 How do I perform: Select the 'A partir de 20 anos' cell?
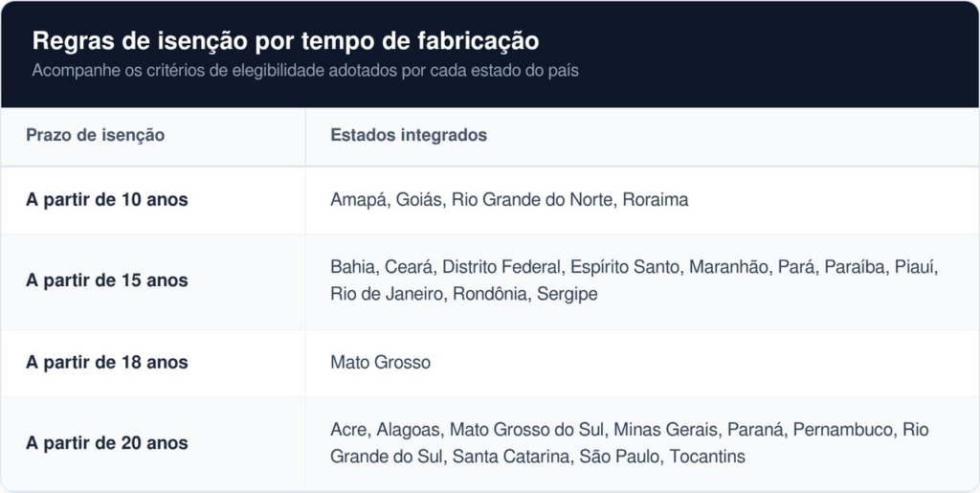tap(153, 443)
